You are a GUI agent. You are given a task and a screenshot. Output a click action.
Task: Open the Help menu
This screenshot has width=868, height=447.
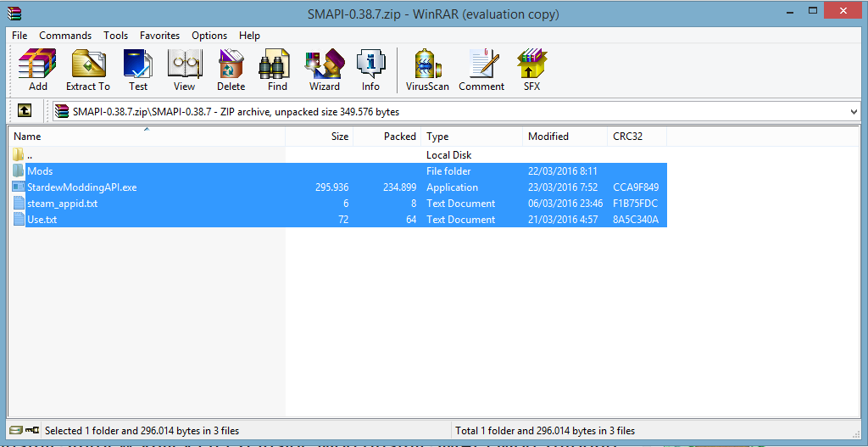coord(250,36)
